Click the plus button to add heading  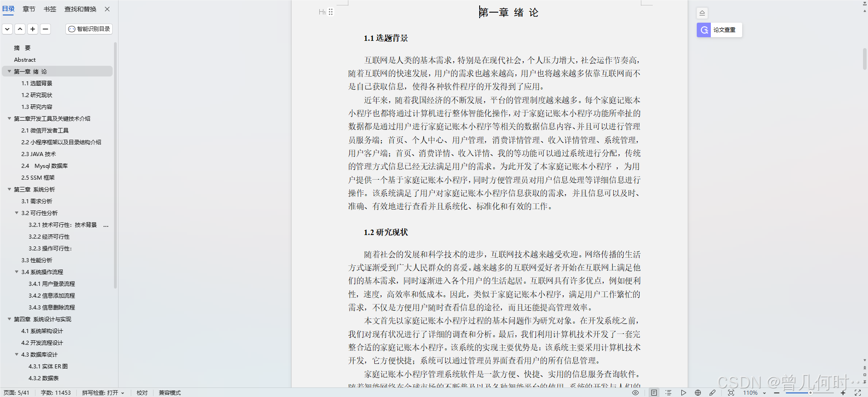tap(33, 29)
